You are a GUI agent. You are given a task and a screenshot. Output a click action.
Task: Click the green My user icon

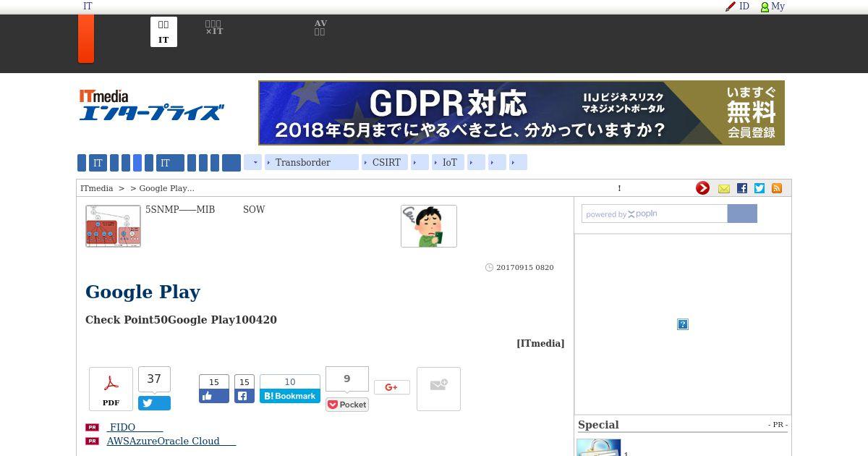765,7
